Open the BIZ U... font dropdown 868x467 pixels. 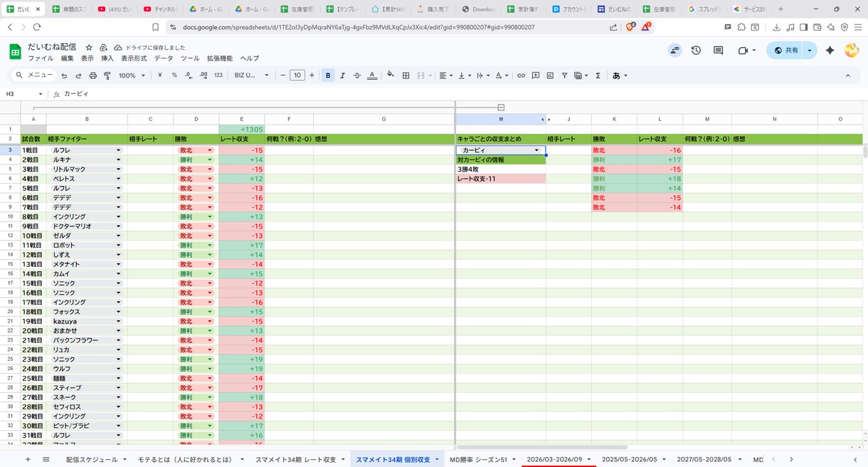click(252, 75)
